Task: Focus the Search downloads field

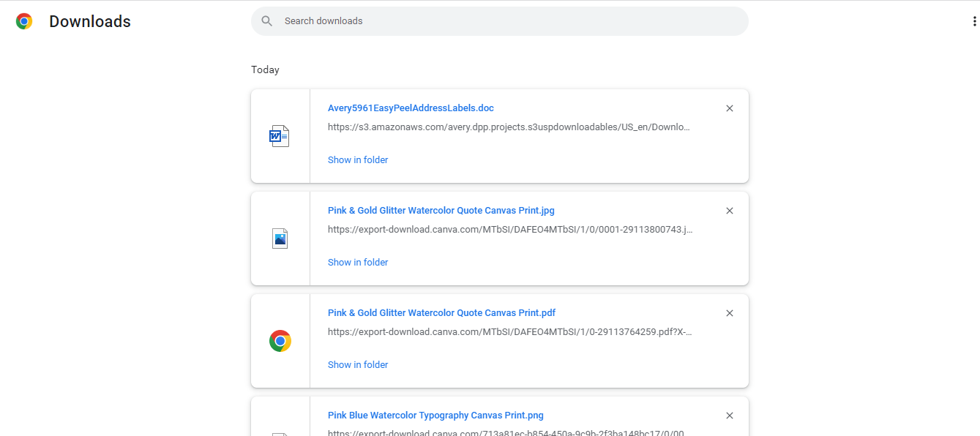Action: coord(500,21)
